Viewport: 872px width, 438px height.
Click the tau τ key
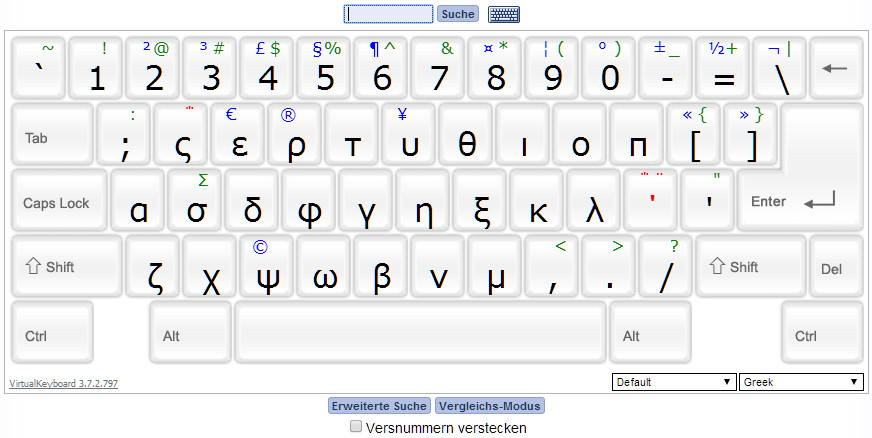pos(351,135)
